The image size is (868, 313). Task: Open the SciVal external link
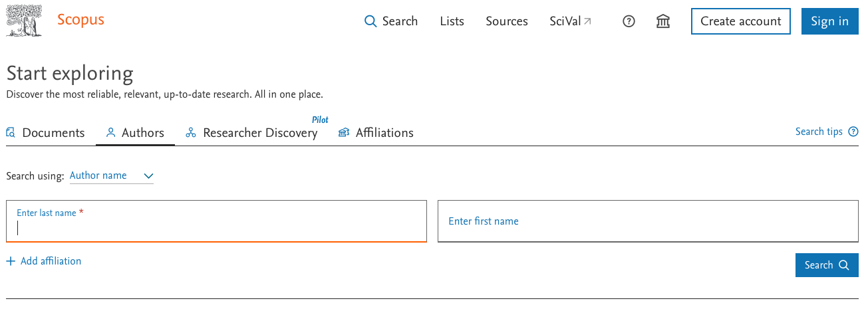coord(571,21)
